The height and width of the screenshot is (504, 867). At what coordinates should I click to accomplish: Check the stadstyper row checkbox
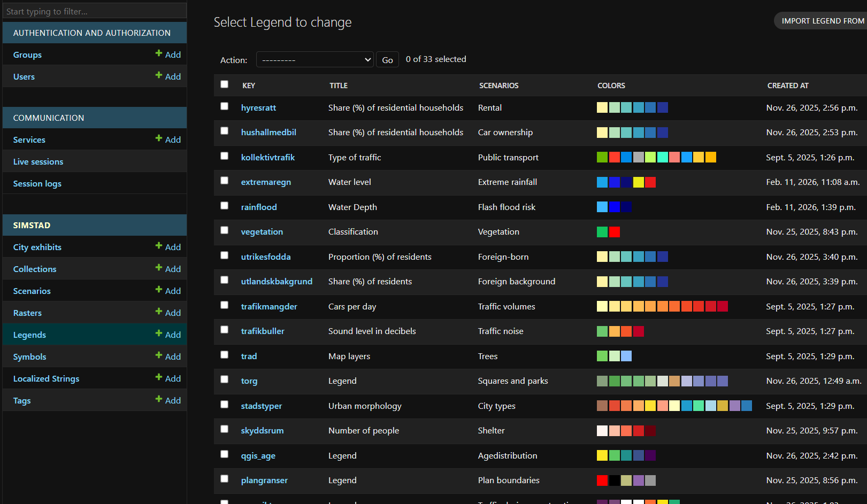tap(224, 404)
